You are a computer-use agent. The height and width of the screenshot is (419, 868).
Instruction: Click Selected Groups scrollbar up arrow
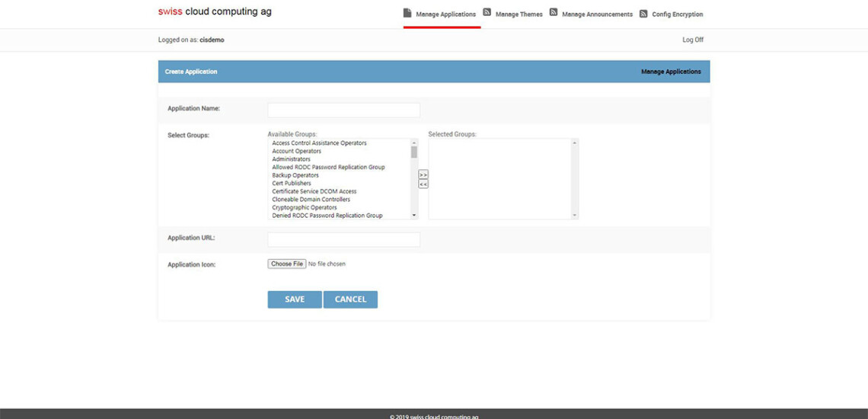click(x=574, y=142)
